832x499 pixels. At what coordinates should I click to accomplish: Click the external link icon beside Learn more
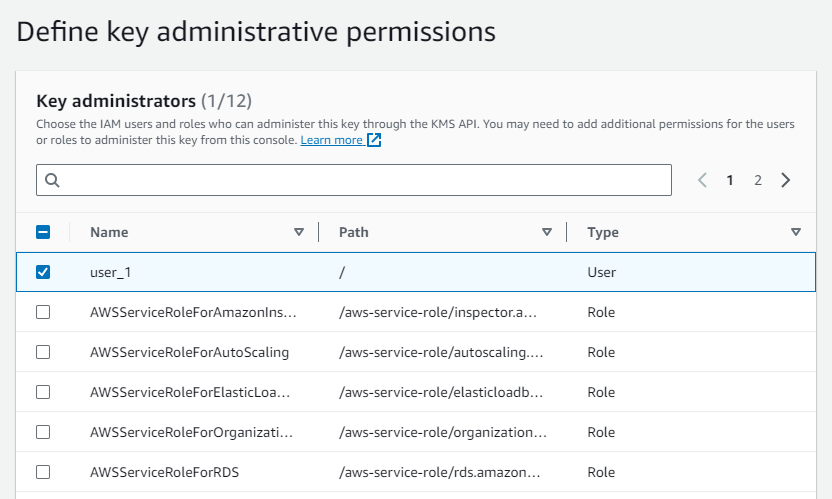374,141
